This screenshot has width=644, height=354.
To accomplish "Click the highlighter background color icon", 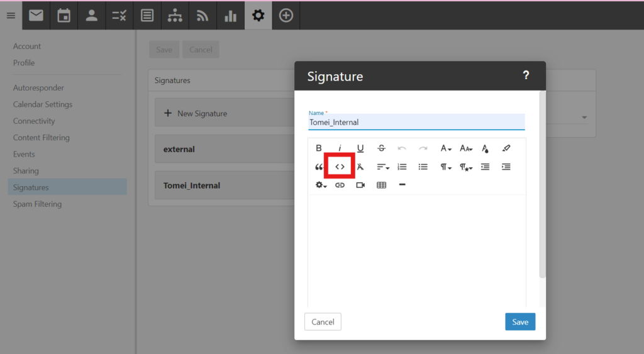I will 506,148.
